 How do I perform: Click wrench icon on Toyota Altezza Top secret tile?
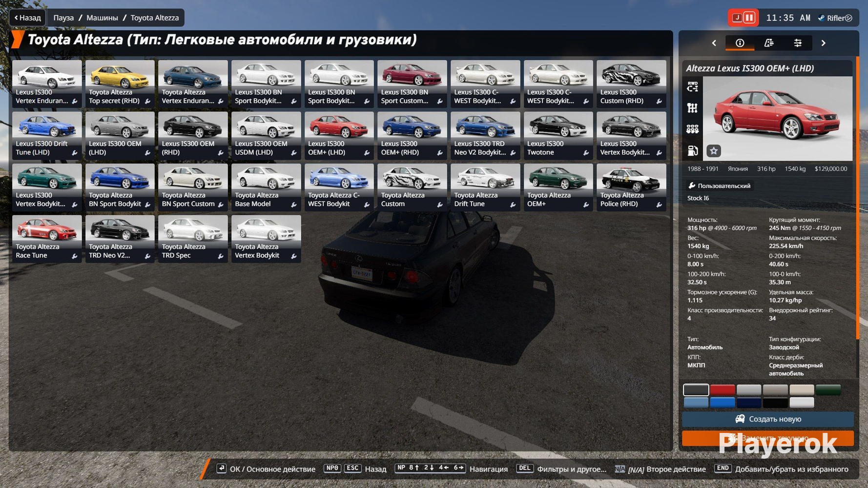(x=147, y=102)
